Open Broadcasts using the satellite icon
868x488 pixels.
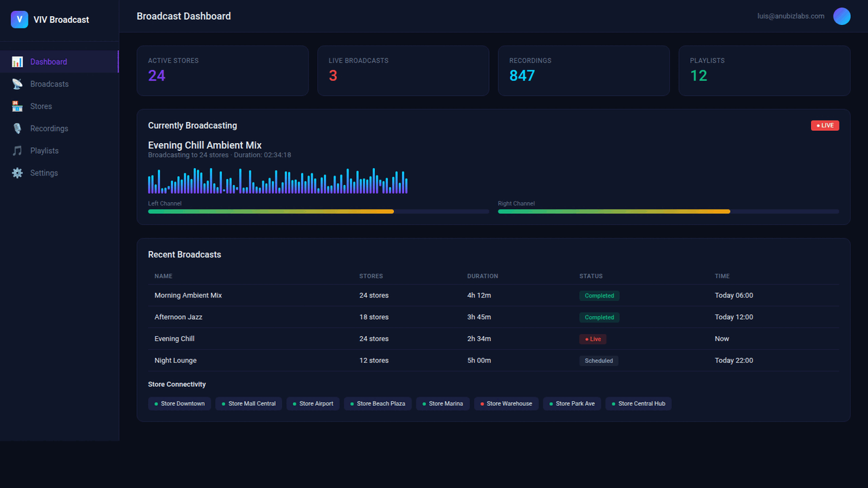(x=17, y=83)
